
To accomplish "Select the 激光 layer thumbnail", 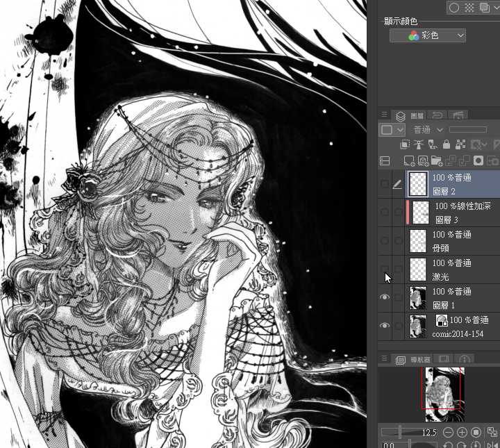I will point(418,269).
